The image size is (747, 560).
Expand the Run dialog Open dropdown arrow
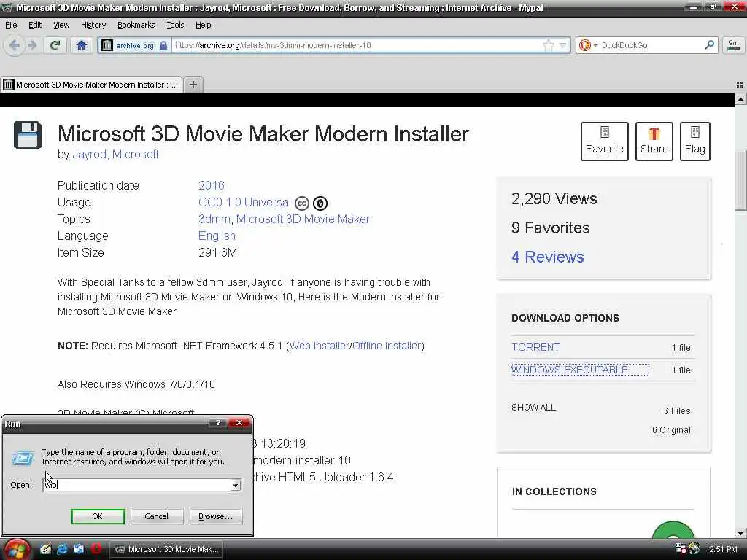pos(236,485)
